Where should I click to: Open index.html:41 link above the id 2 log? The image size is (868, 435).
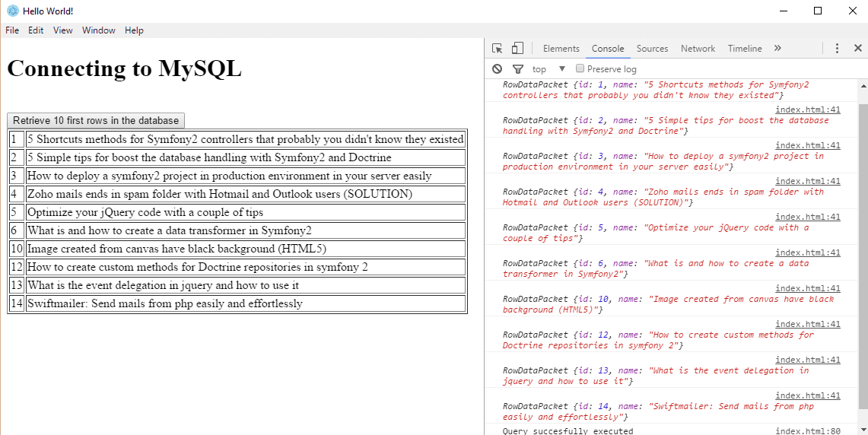click(x=808, y=110)
